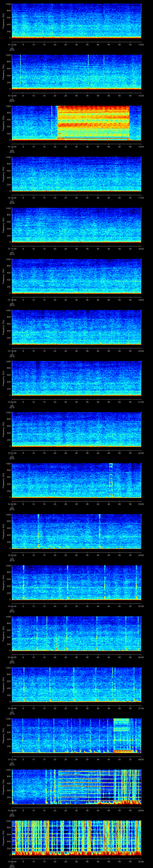Click the 30 second tick under the 10:15:00 panel
153x868 pixels.
coord(76,147)
